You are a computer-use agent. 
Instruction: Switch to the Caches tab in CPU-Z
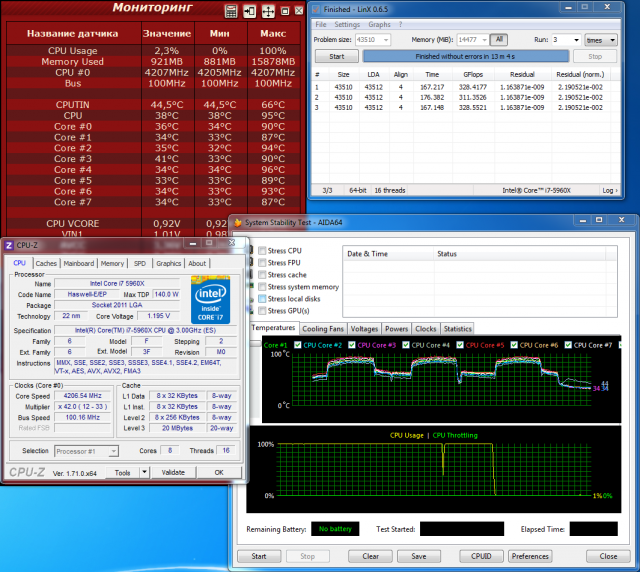coord(46,264)
